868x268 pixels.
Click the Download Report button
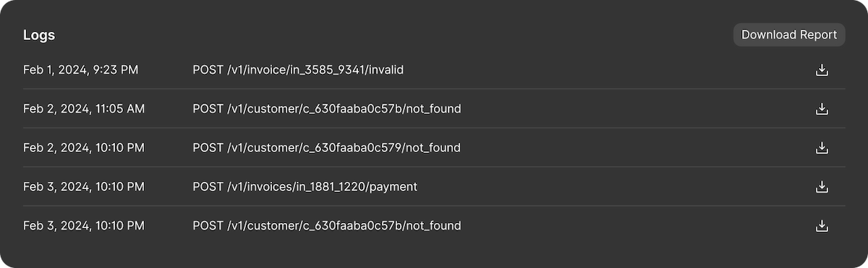tap(789, 35)
